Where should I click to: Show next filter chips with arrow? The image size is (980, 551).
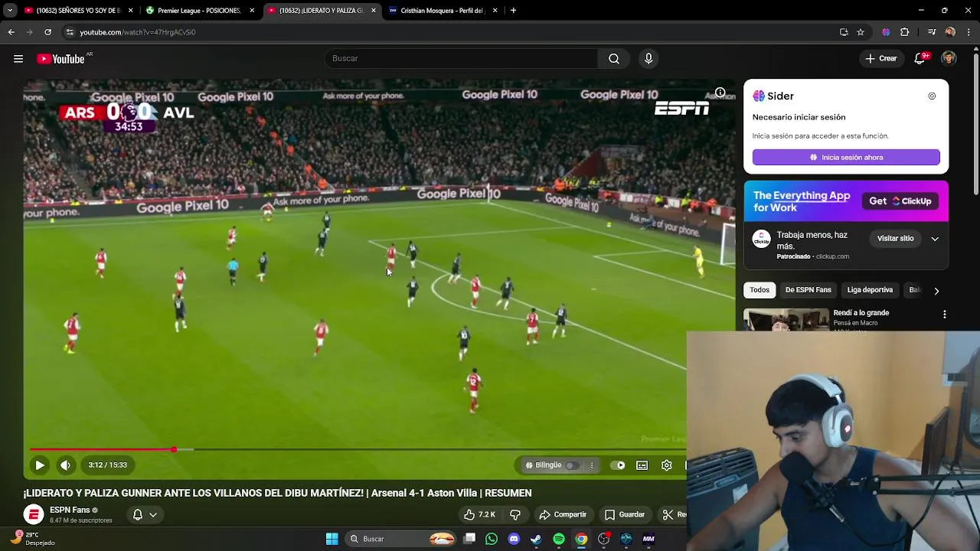point(936,291)
